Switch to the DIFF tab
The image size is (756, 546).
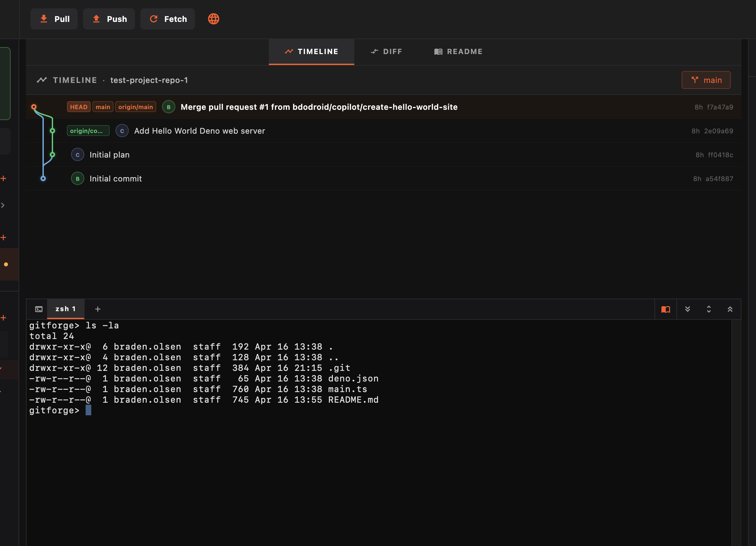pos(386,52)
